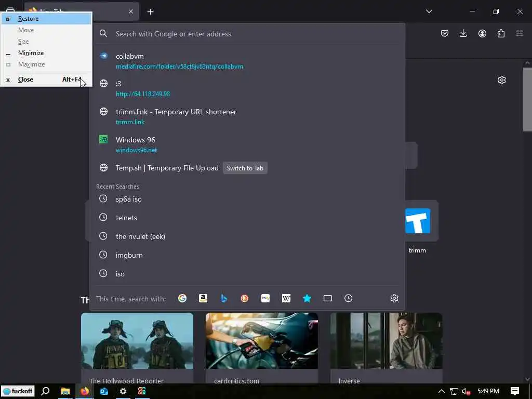Click the Switch to Tab button
This screenshot has width=532, height=399.
pyautogui.click(x=245, y=168)
